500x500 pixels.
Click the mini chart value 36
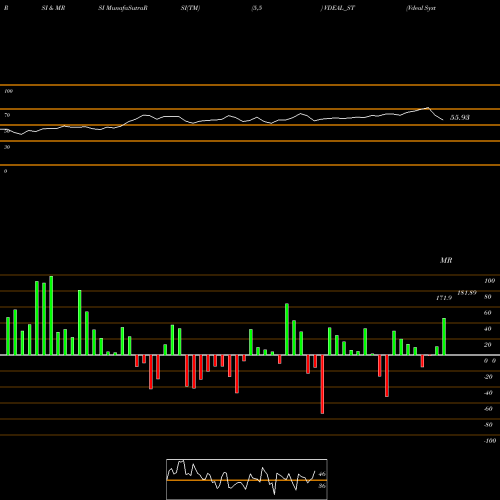click(322, 486)
